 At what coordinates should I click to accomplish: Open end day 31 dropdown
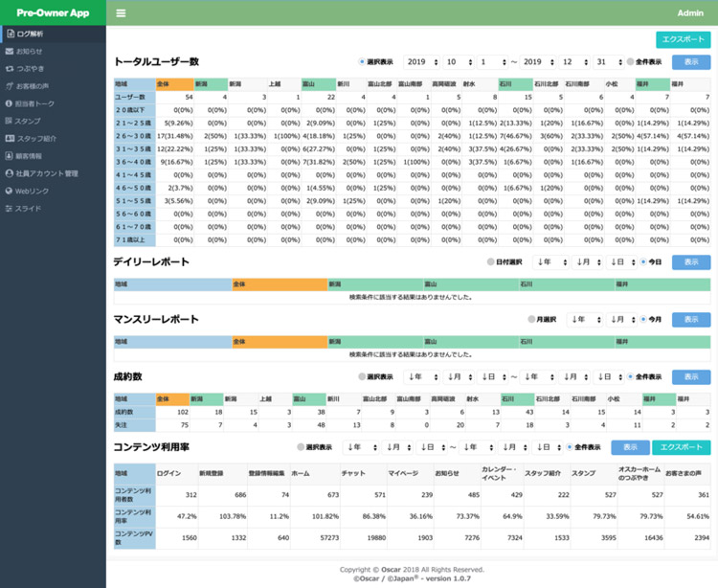[x=609, y=62]
